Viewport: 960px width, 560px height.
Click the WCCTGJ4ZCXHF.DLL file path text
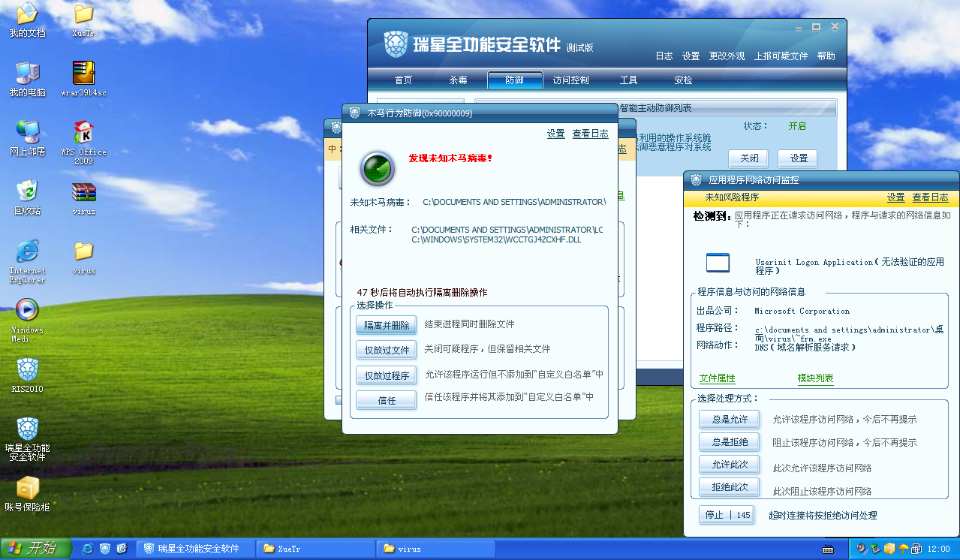[496, 240]
